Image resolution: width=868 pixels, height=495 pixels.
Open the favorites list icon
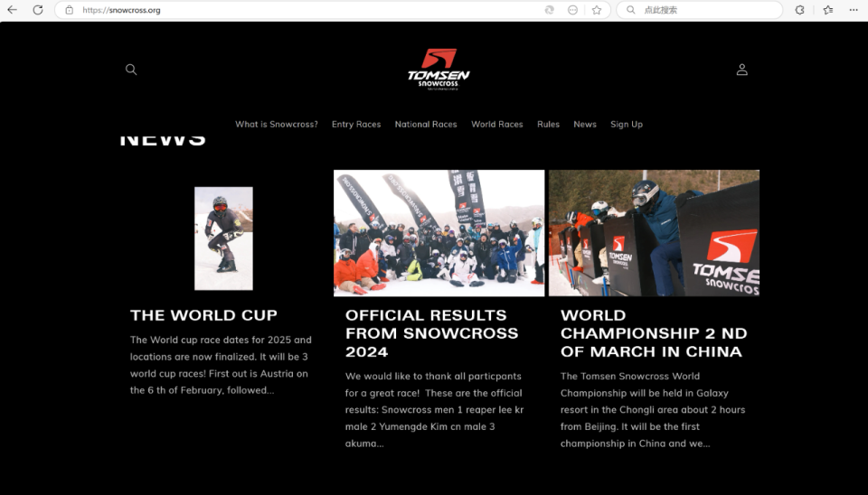pyautogui.click(x=828, y=10)
